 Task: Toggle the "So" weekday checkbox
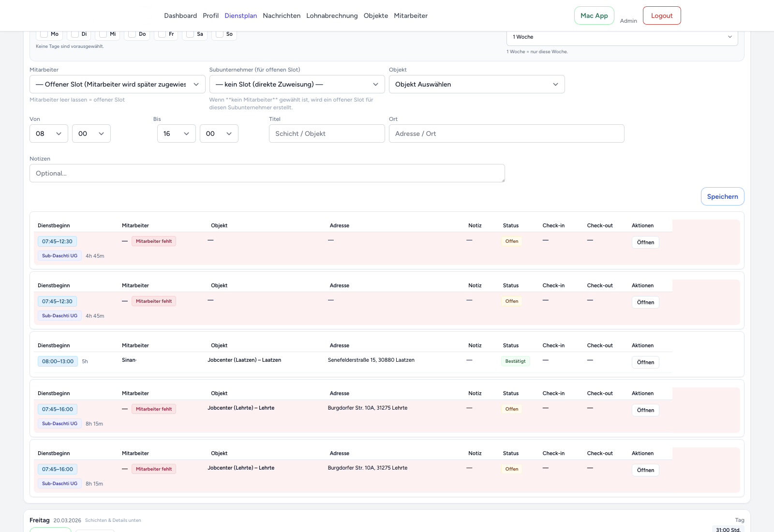[x=219, y=34]
